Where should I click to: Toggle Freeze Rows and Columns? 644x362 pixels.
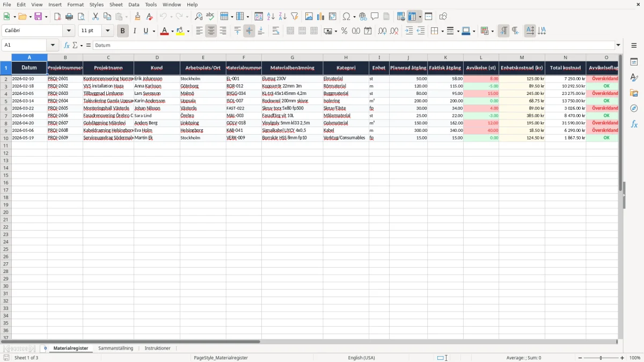412,17
